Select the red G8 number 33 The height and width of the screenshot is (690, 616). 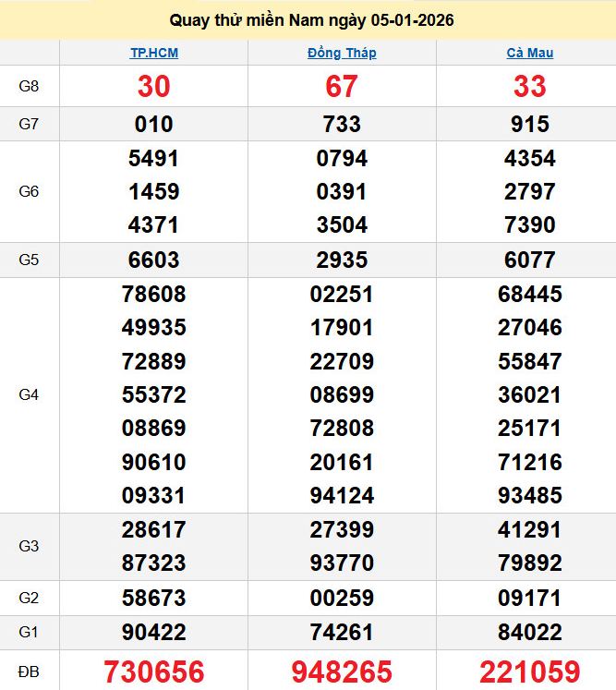point(530,87)
